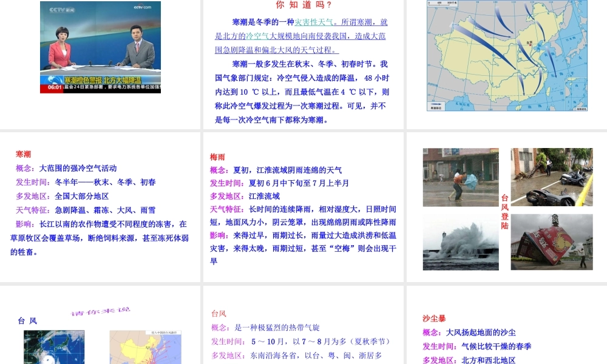Click the text '请你来说' above typhoon images
The height and width of the screenshot is (364, 607).
pos(101,311)
